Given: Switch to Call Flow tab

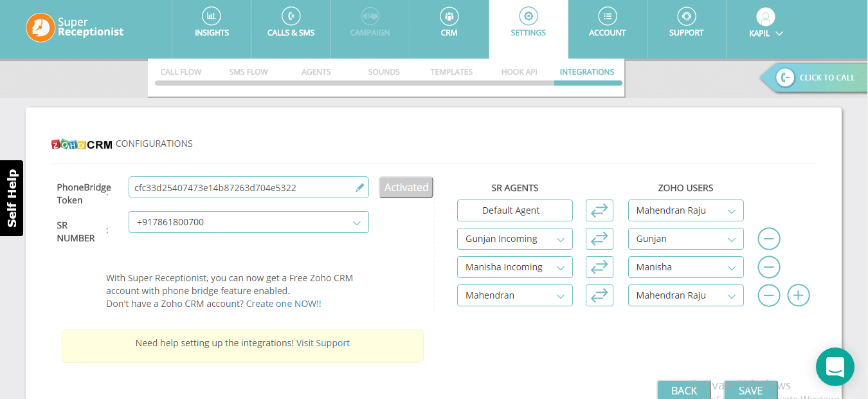Looking at the screenshot, I should 181,72.
